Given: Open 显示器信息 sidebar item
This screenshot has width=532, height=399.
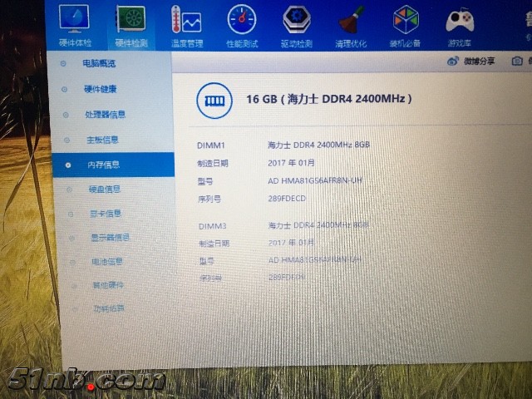Looking at the screenshot, I should coord(110,238).
